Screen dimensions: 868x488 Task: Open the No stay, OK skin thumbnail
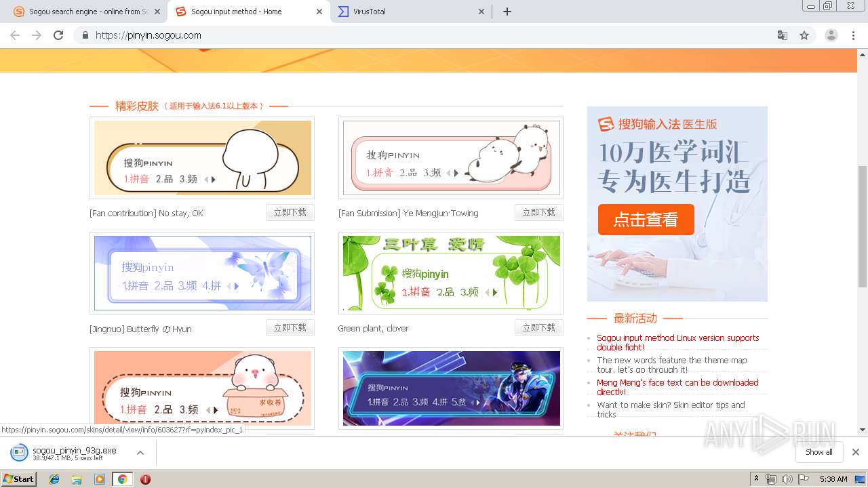[x=202, y=158]
